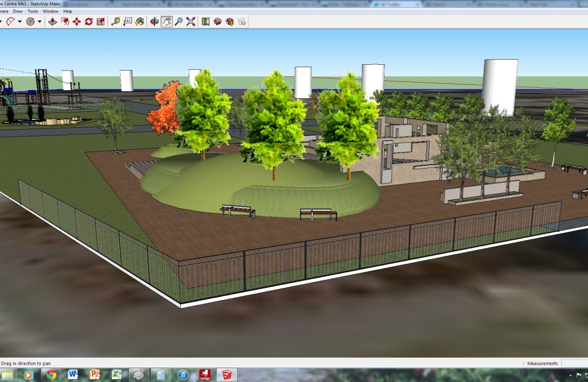Open the Window menu
The image size is (588, 382).
(51, 11)
